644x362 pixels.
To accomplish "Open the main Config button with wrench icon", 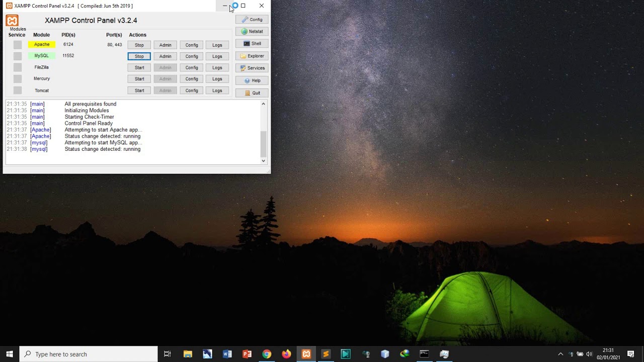I will coord(252,20).
